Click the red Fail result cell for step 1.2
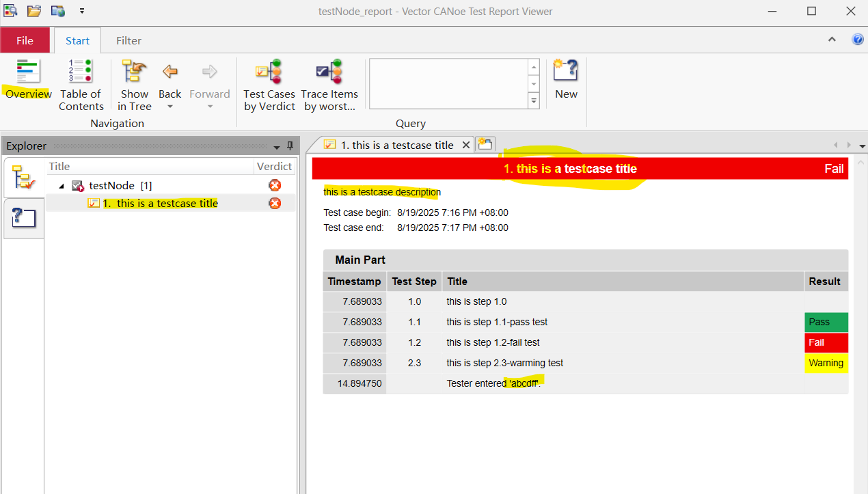 click(826, 342)
